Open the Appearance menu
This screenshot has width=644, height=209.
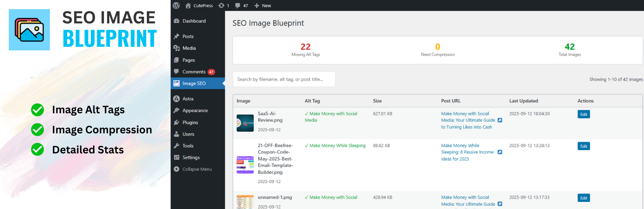pos(195,110)
